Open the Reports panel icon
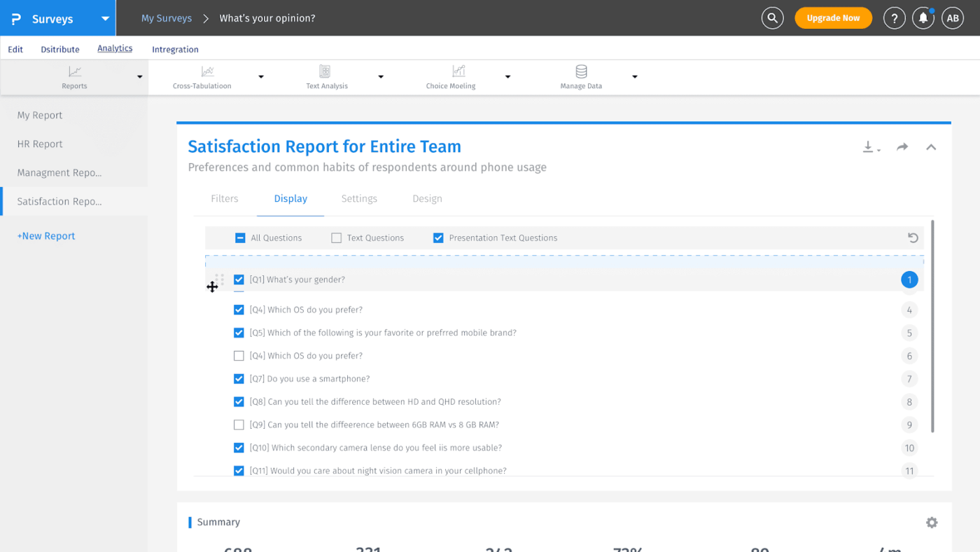This screenshot has height=552, width=980. 74,72
